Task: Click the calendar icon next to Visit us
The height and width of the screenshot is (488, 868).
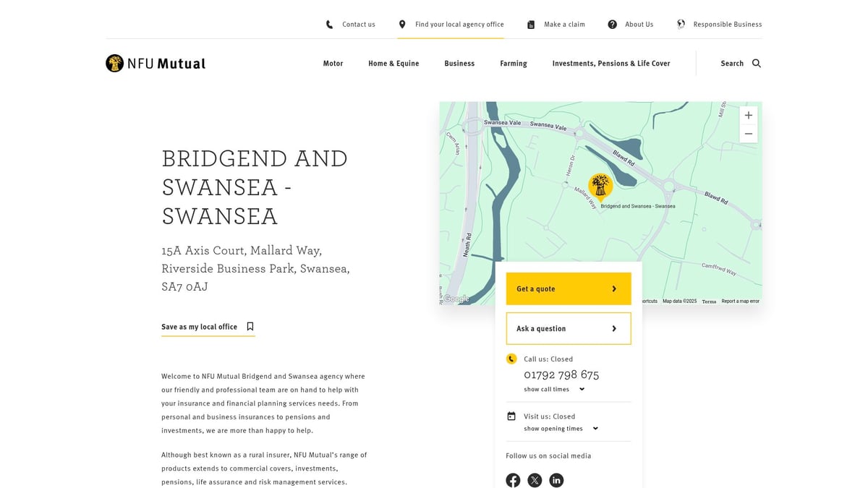Action: tap(511, 416)
